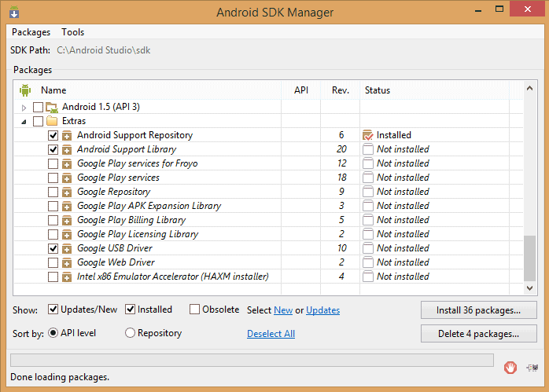Click the loading progress bar

252,360
